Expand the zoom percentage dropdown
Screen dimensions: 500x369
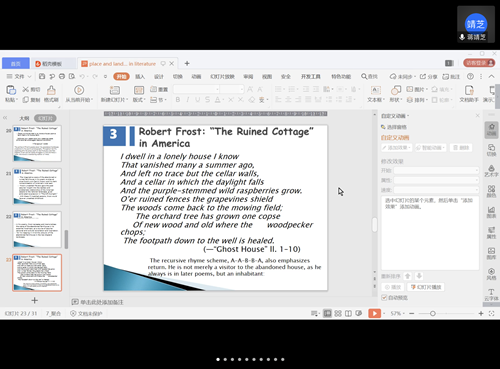pos(398,313)
